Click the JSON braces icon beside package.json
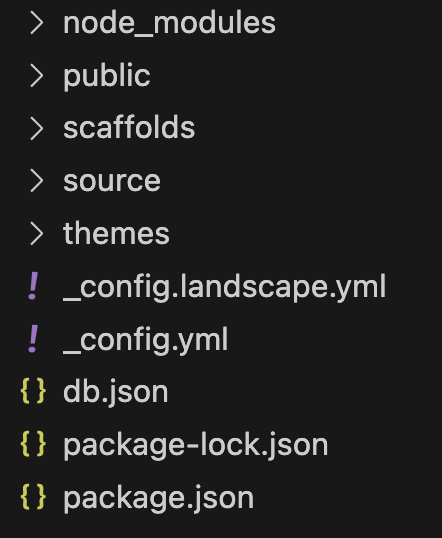Screen dimensions: 442x538 (x=33, y=496)
